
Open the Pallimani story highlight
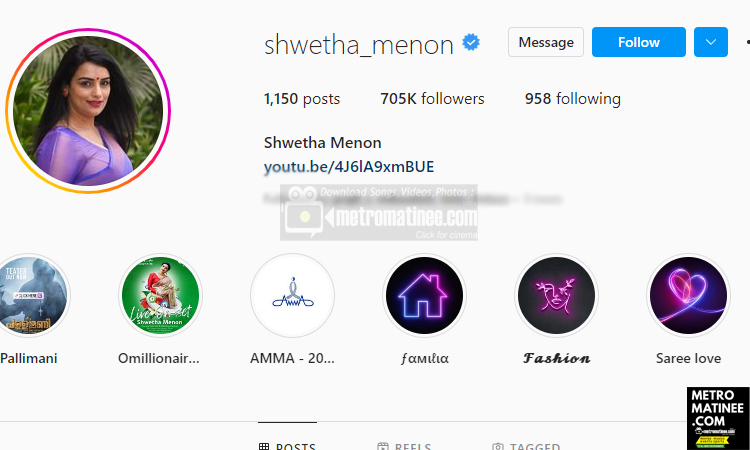(x=32, y=295)
